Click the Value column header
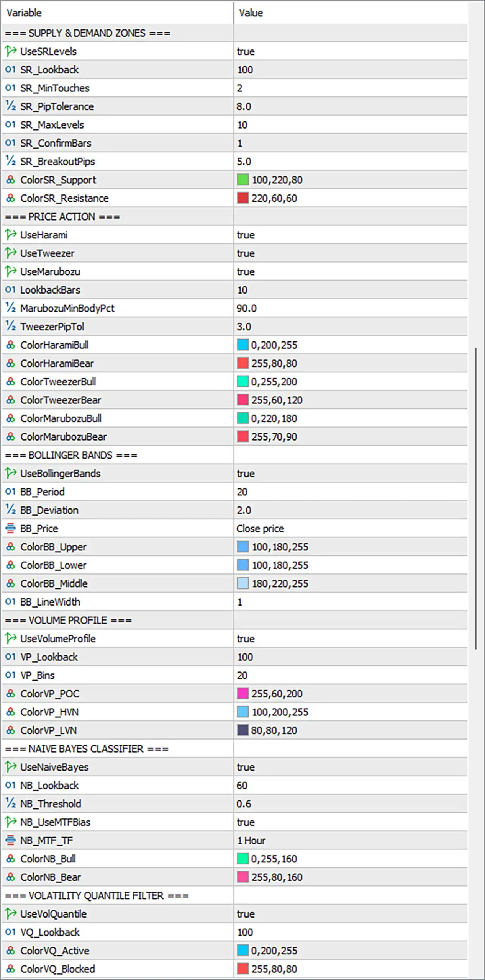Image resolution: width=485 pixels, height=980 pixels. [x=351, y=13]
